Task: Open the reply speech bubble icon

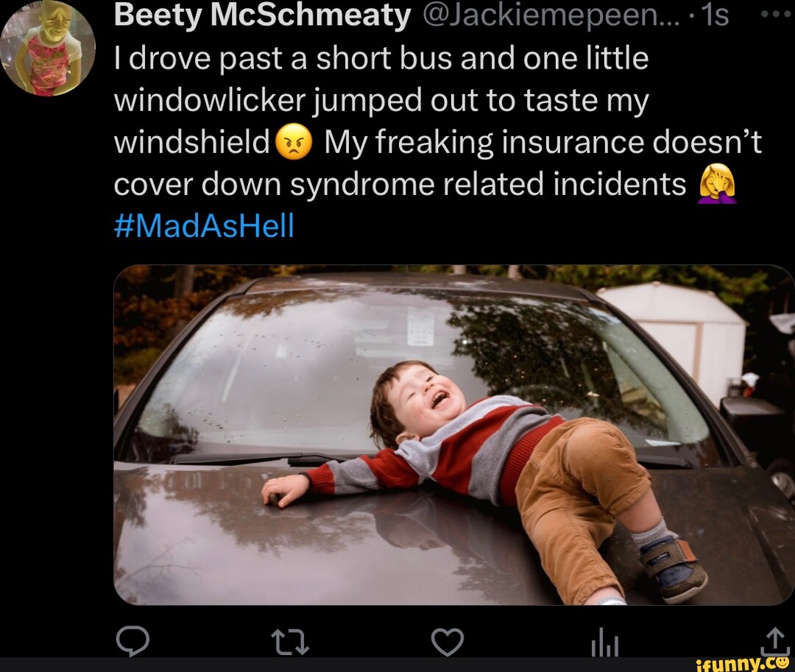Action: pos(132,641)
